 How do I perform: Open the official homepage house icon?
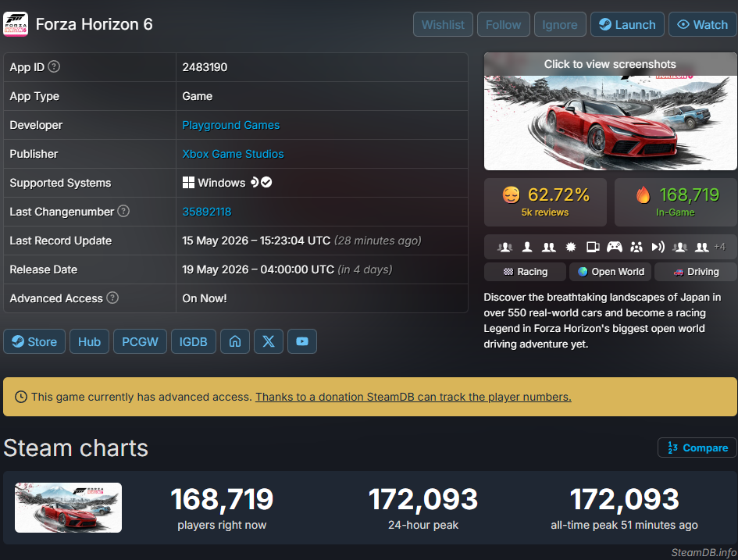(235, 341)
